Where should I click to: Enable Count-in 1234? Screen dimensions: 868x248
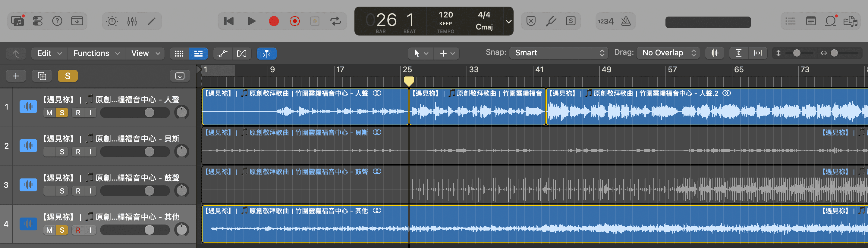tap(605, 21)
